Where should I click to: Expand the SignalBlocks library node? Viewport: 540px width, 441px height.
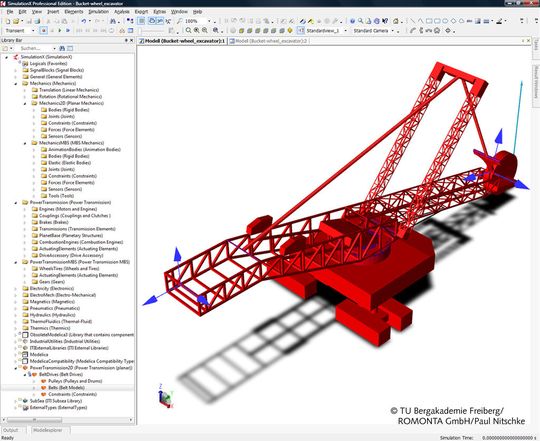coord(16,70)
